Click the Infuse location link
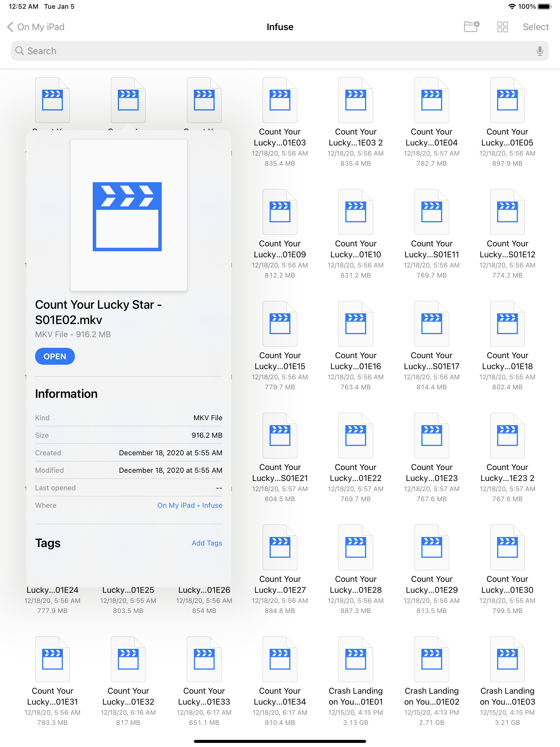The width and height of the screenshot is (560, 747). coord(212,505)
